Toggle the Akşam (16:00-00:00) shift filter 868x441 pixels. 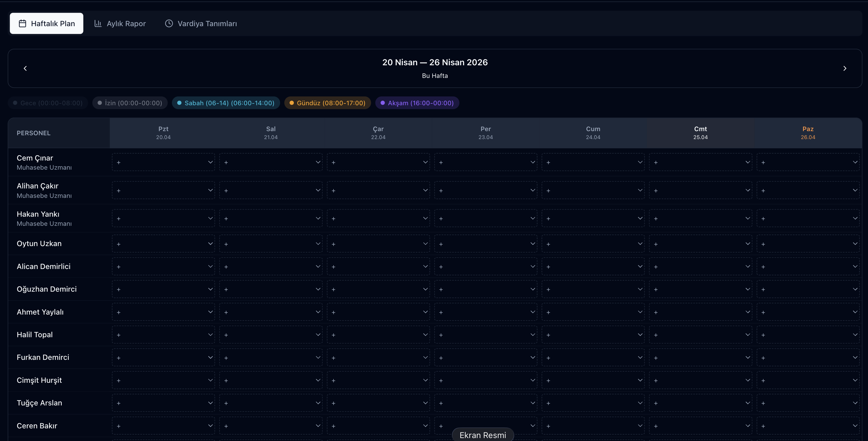click(417, 103)
